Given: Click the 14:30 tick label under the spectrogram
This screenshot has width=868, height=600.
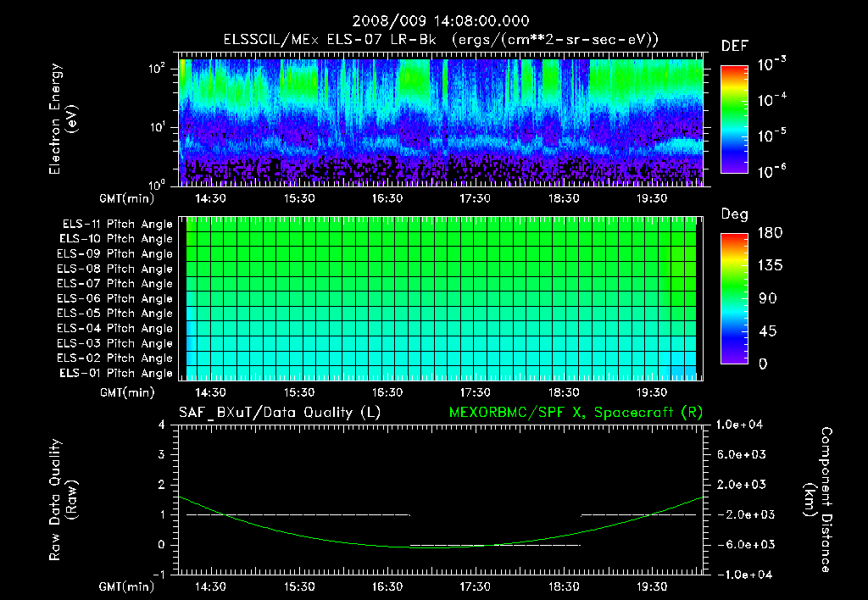Looking at the screenshot, I should point(210,198).
